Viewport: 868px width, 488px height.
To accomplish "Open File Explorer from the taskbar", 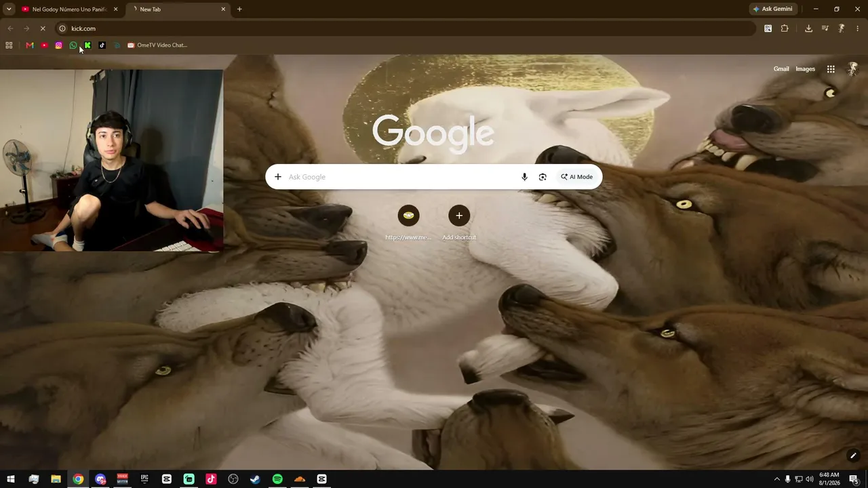I will click(x=56, y=479).
